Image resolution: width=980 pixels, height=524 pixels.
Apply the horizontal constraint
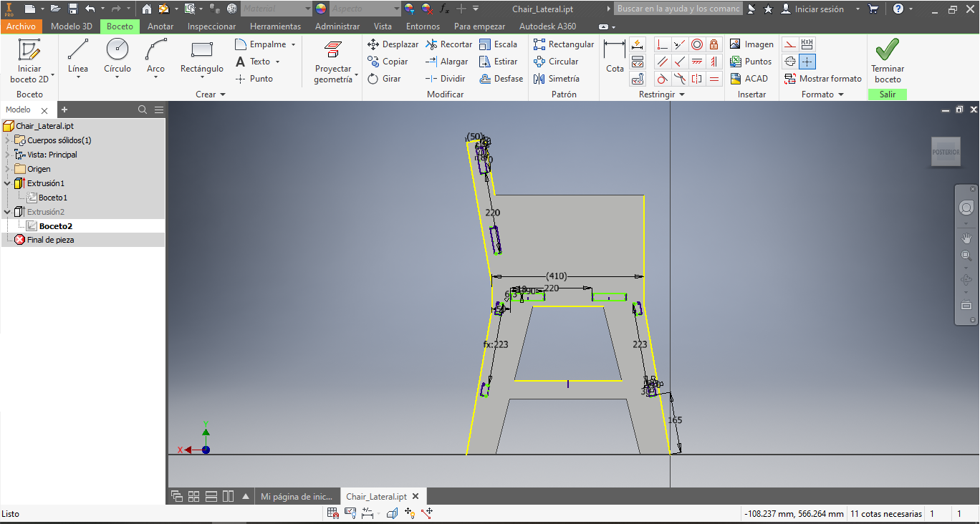coord(697,62)
